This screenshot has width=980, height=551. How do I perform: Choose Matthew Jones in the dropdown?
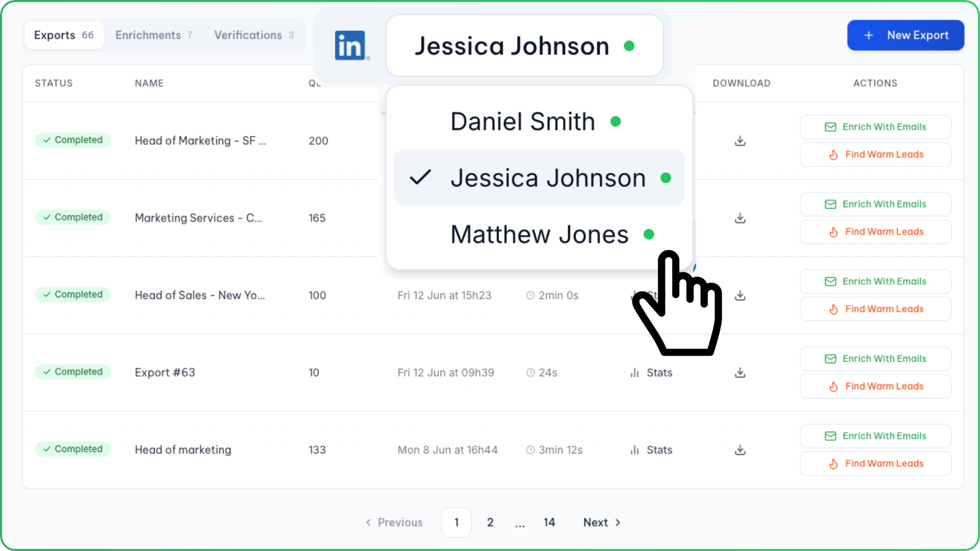539,234
